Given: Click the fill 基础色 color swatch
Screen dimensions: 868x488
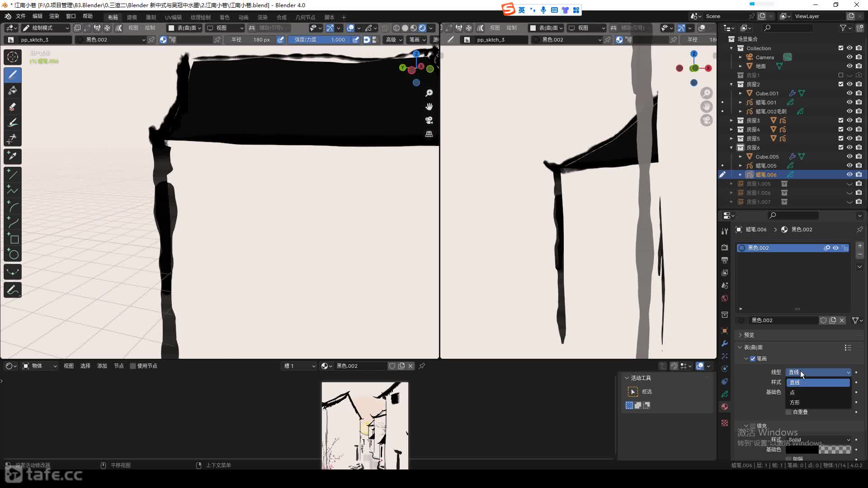Looking at the screenshot, I should [x=819, y=450].
